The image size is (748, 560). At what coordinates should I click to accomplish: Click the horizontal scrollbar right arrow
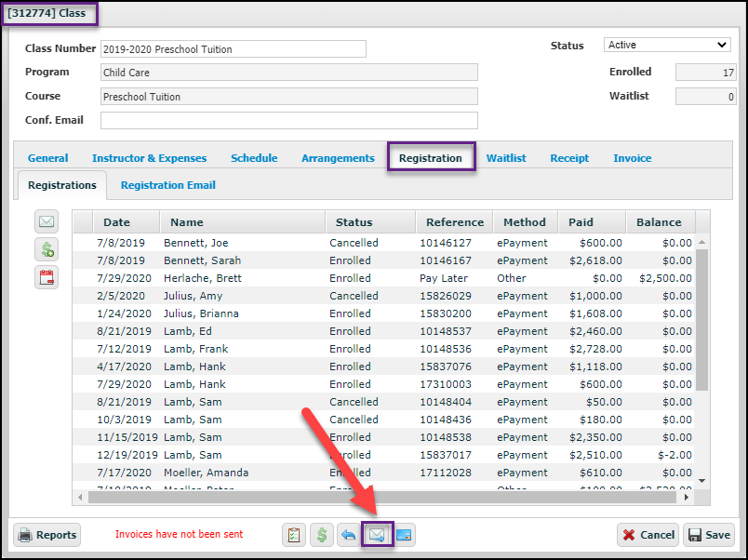[x=686, y=497]
